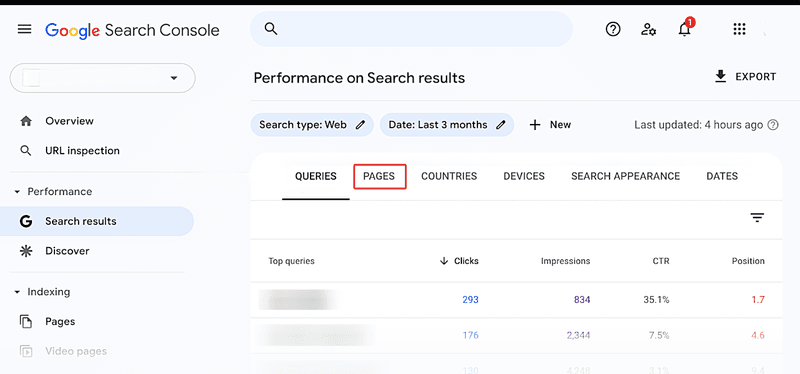Click the Overview home icon
The height and width of the screenshot is (374, 800).
tap(26, 121)
